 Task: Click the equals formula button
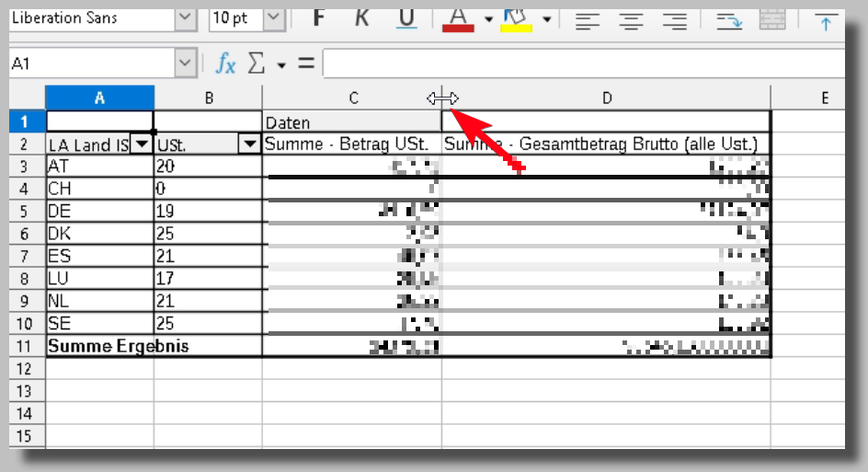[x=306, y=63]
